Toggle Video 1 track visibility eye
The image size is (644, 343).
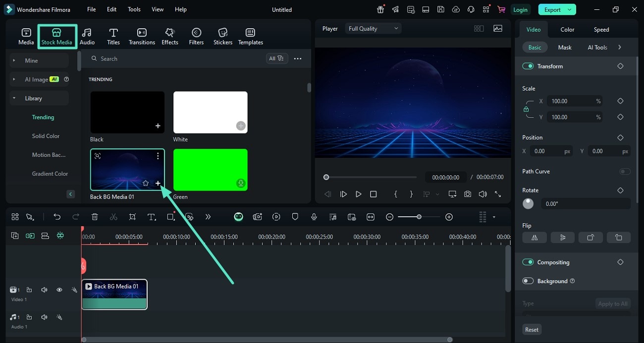pos(59,290)
